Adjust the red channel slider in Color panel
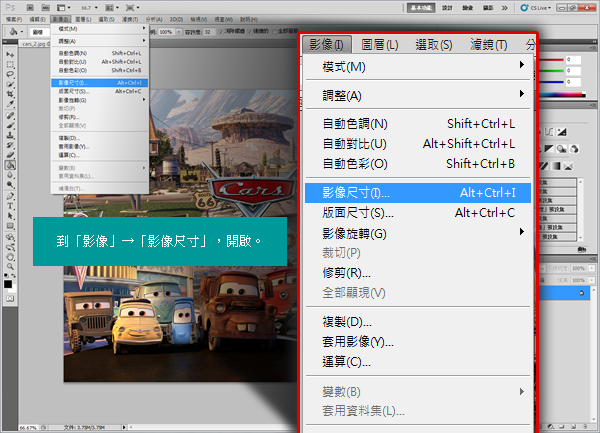 [551, 60]
